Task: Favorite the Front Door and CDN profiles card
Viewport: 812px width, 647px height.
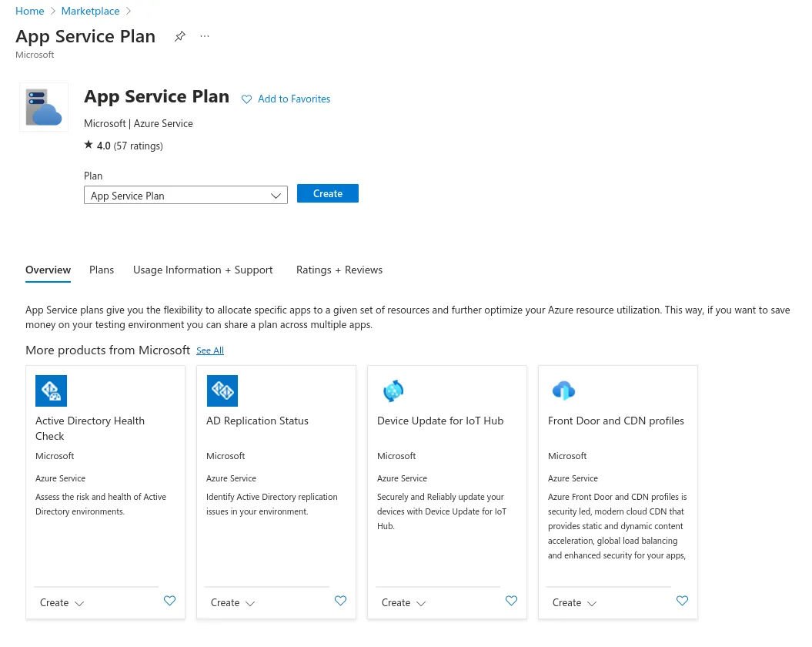Action: 683,601
